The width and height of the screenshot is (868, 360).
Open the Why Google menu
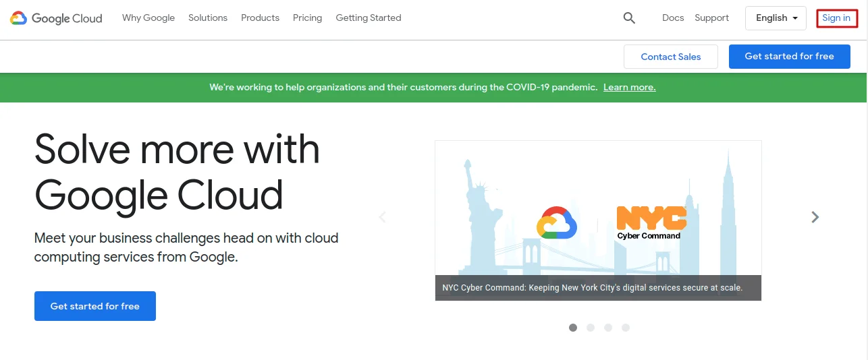(148, 18)
